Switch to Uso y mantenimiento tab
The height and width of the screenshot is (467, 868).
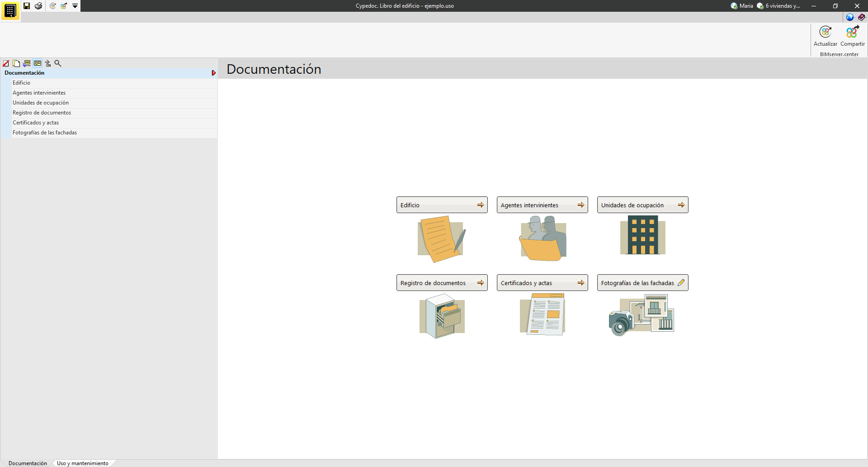83,463
